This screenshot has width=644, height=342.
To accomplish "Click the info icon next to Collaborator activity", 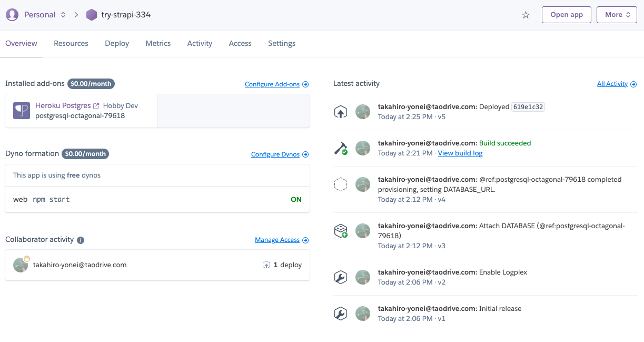I will coord(80,240).
